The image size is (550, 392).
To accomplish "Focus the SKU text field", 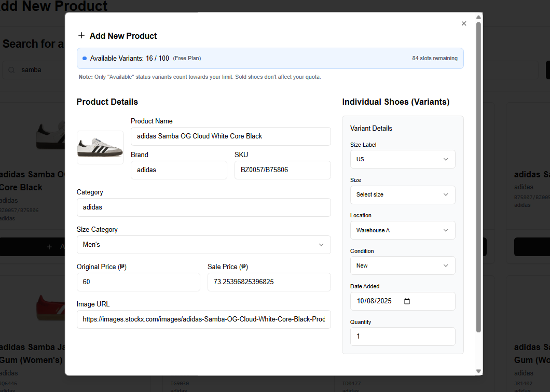I will 282,170.
